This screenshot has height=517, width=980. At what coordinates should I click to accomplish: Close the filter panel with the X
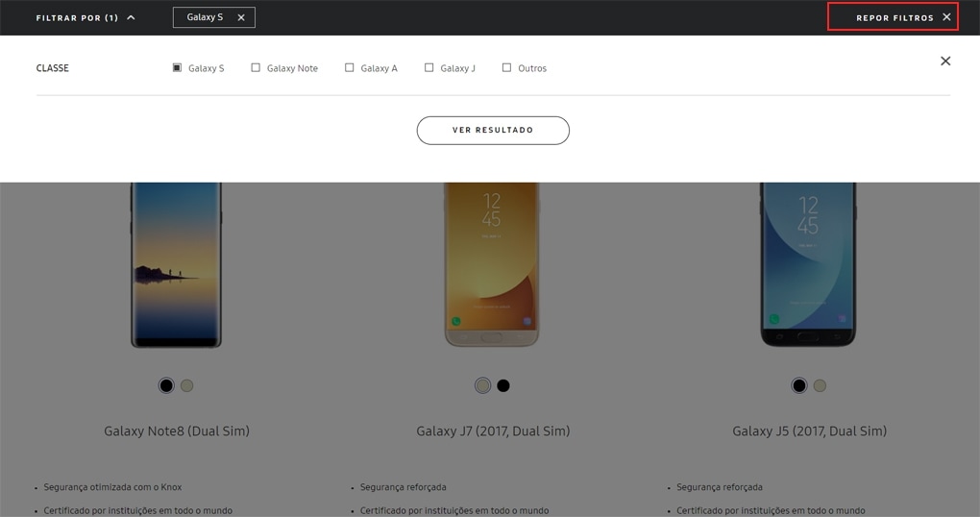pyautogui.click(x=945, y=61)
